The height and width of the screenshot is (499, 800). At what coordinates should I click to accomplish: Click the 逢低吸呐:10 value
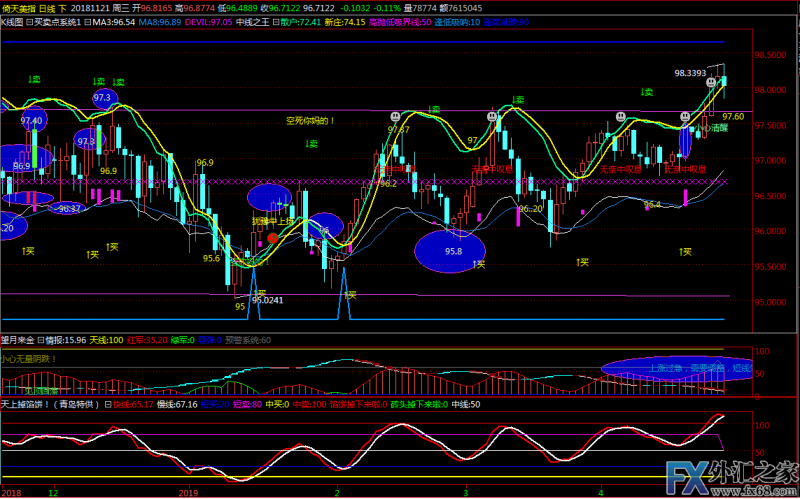point(458,22)
